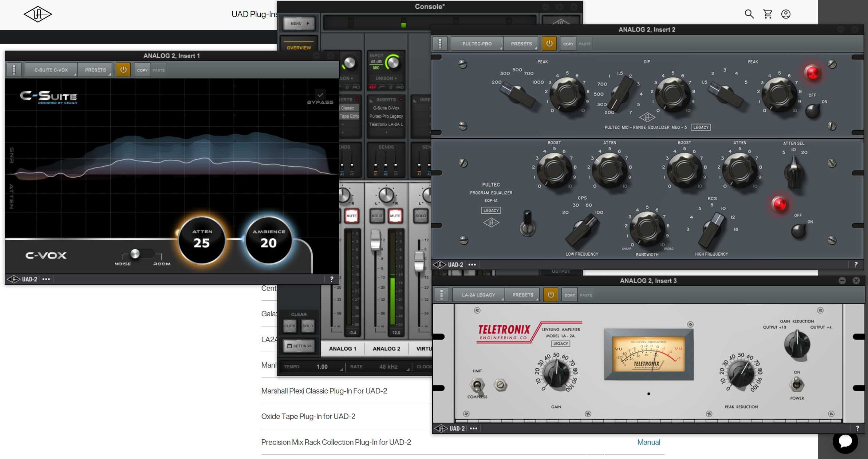Open C-Vox PRESETS dropdown
The width and height of the screenshot is (868, 459).
[95, 70]
